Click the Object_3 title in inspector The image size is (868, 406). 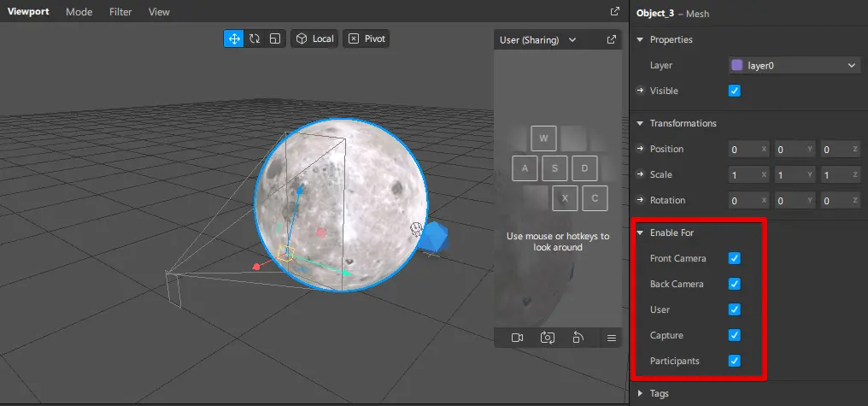655,14
